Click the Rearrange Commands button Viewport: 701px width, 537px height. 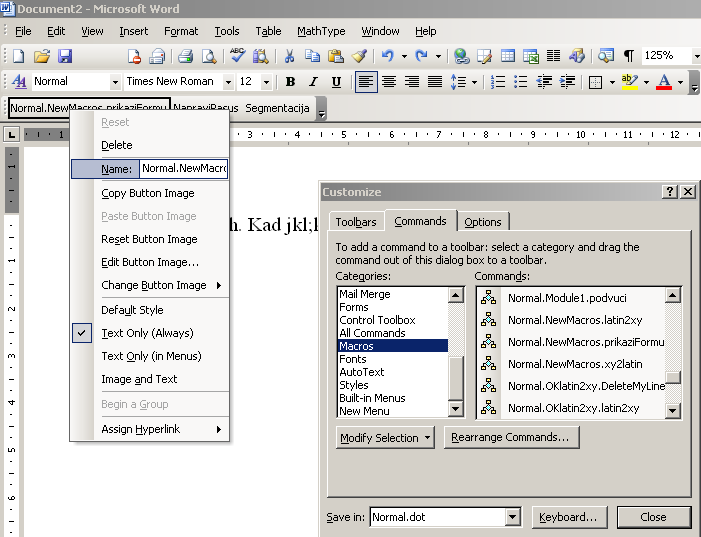[511, 437]
